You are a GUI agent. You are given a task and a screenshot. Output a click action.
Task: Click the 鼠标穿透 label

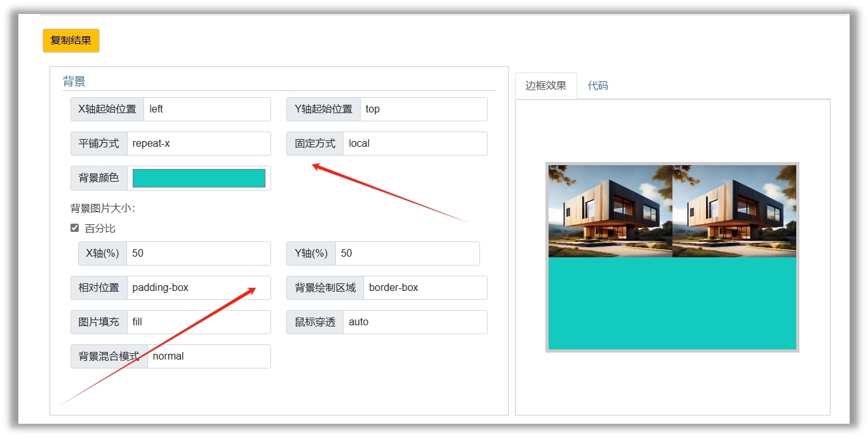(x=316, y=322)
